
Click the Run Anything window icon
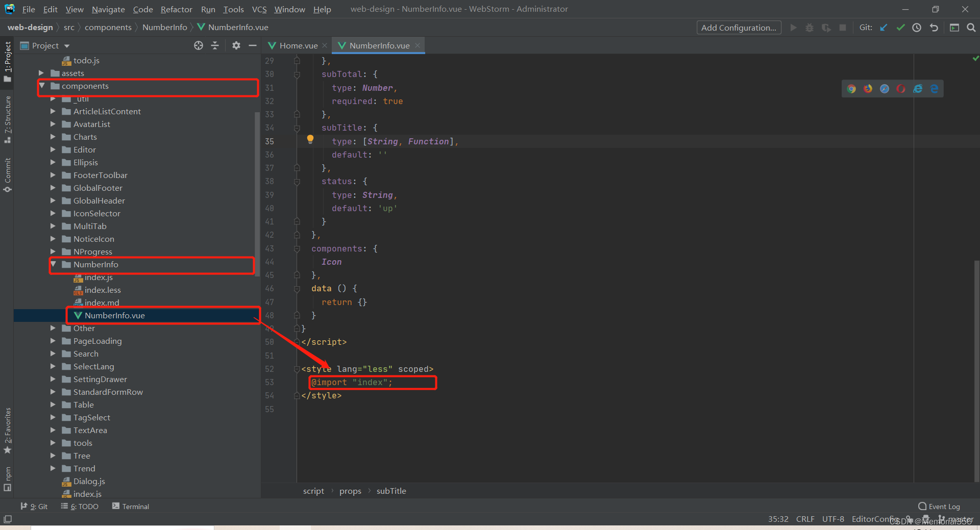(x=954, y=28)
